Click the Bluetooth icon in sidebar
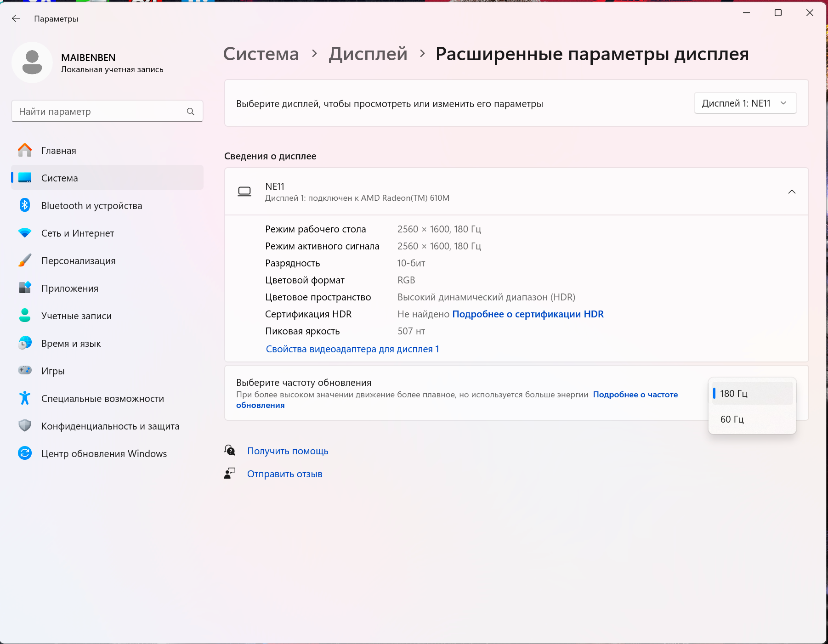This screenshot has height=644, width=828. pyautogui.click(x=25, y=205)
